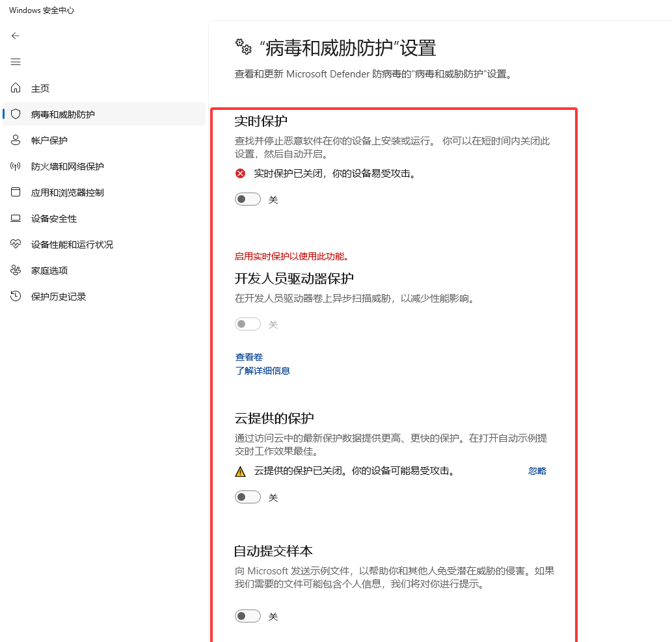Click the "病毒和威胁防护"设置 page title
Image resolution: width=672 pixels, height=642 pixels.
(x=348, y=48)
